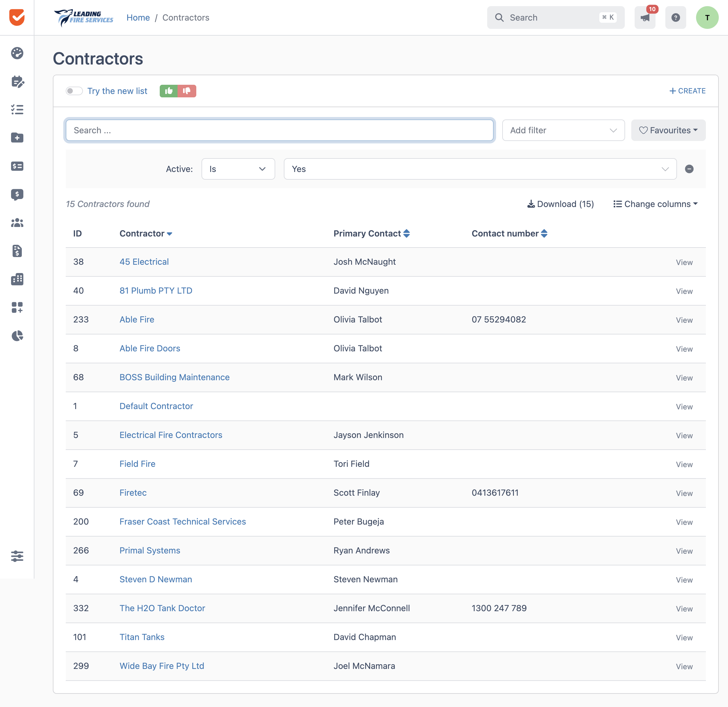Open the calendar edit icon in sidebar
The image size is (728, 707).
point(17,81)
